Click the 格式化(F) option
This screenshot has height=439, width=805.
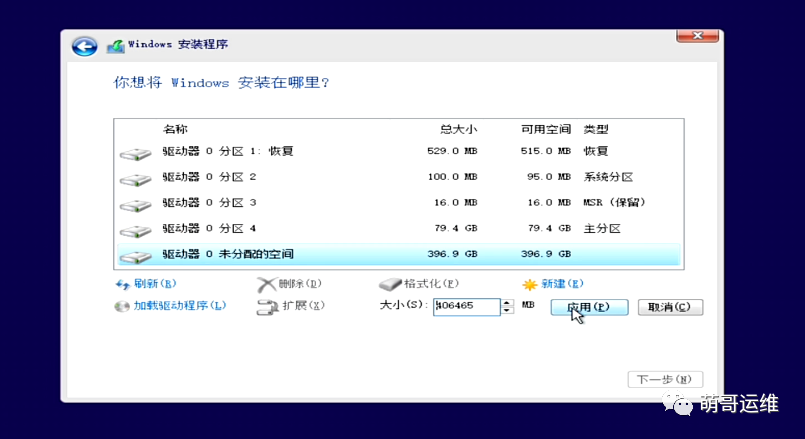431,283
